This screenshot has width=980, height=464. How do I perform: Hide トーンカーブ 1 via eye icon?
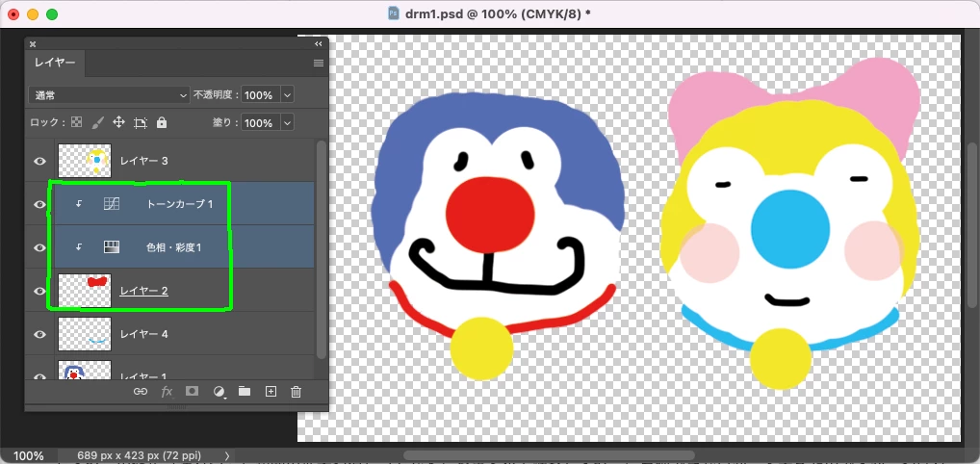pos(40,204)
